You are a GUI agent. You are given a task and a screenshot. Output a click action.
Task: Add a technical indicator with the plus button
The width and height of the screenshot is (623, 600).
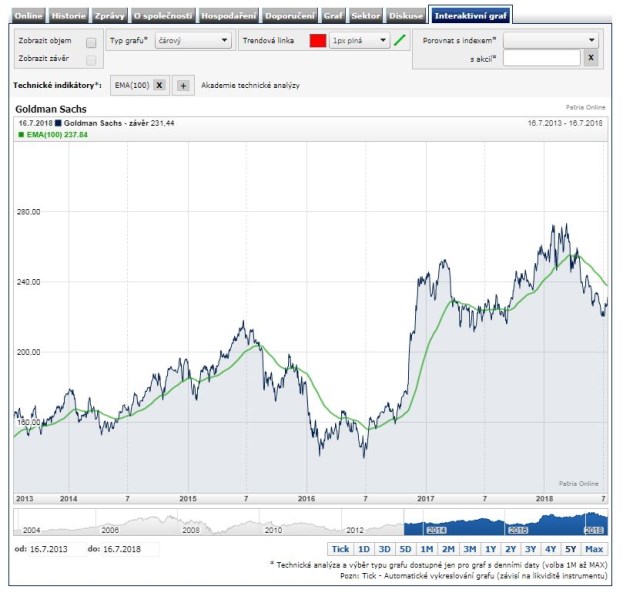(183, 86)
